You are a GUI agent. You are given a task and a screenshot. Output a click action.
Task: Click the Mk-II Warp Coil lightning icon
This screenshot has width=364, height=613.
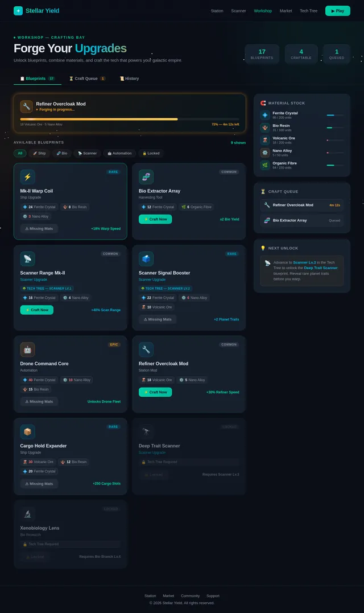27,176
